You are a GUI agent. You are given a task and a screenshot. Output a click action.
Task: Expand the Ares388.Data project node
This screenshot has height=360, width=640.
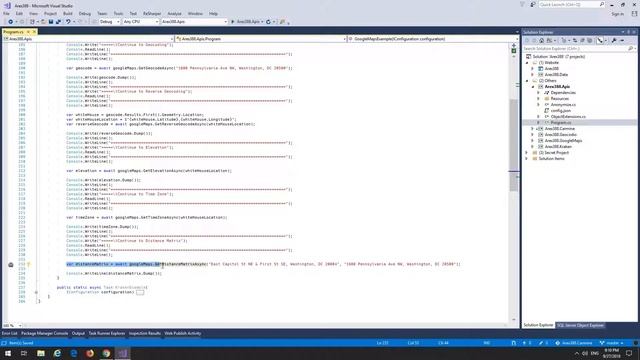(533, 75)
